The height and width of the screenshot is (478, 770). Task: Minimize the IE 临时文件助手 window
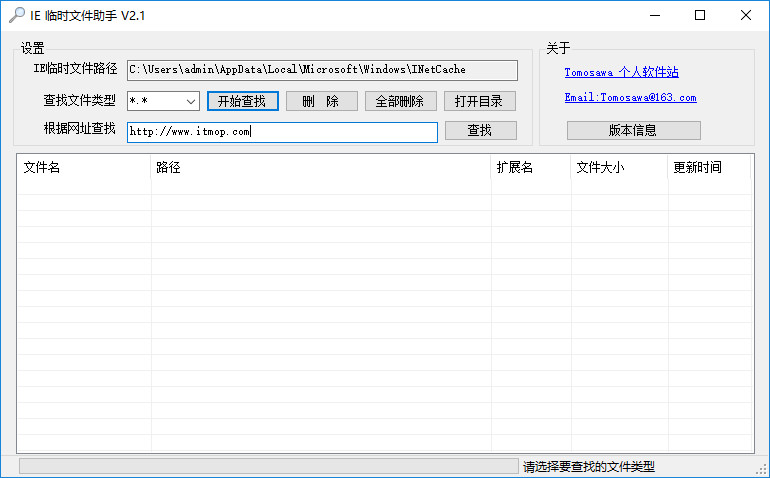click(655, 15)
